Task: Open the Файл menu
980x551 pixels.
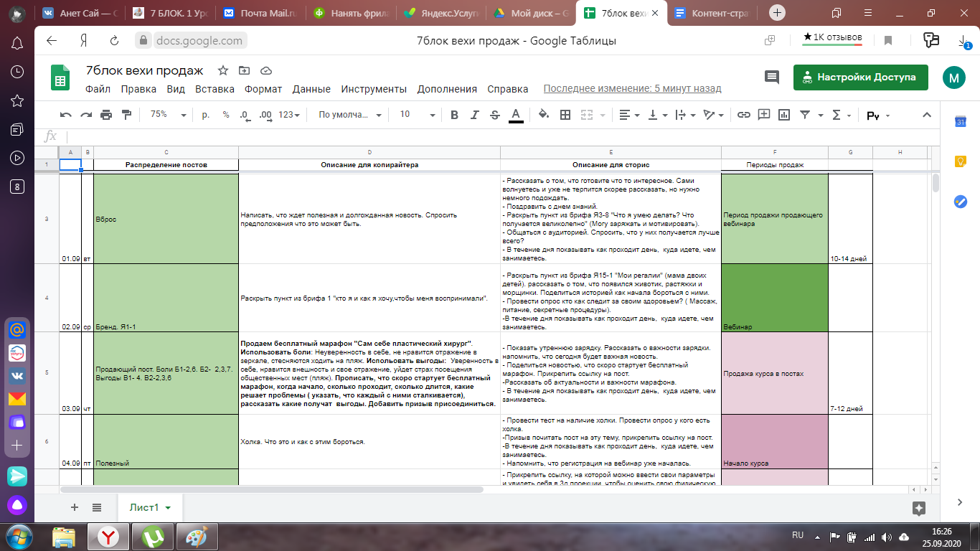Action: coord(98,89)
